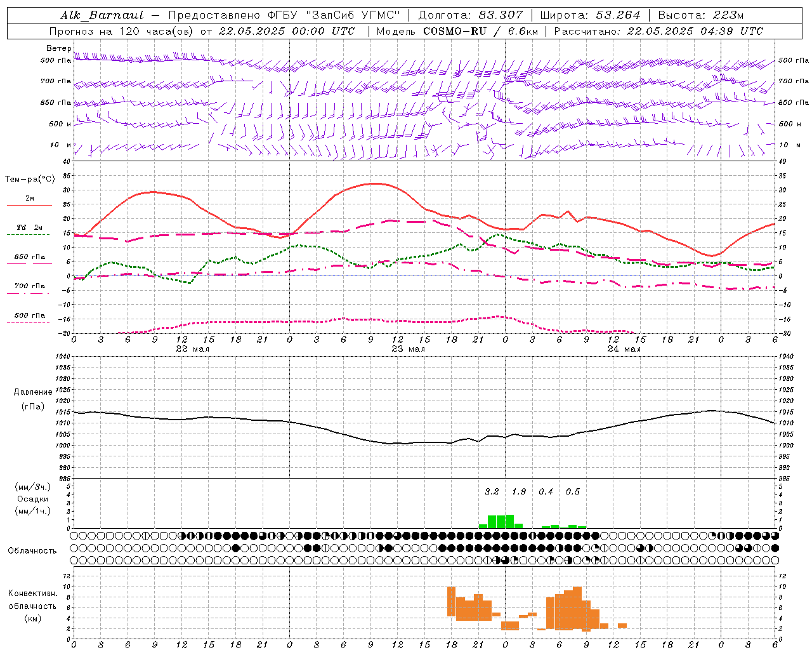Click the '(км)' unit under convective cloudiness
812x650 pixels.
click(33, 618)
